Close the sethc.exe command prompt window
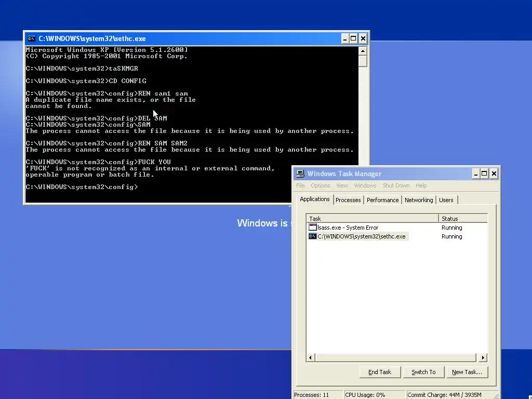532x399 pixels. click(x=363, y=38)
